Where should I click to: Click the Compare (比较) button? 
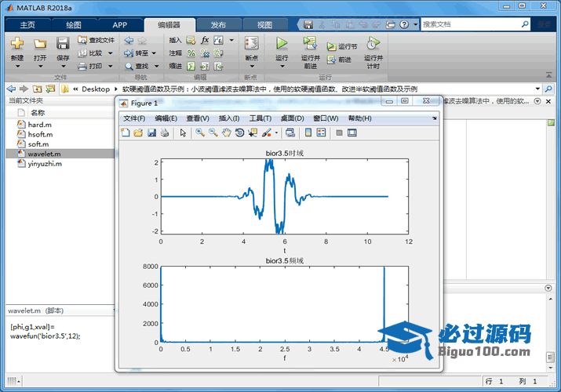point(90,53)
